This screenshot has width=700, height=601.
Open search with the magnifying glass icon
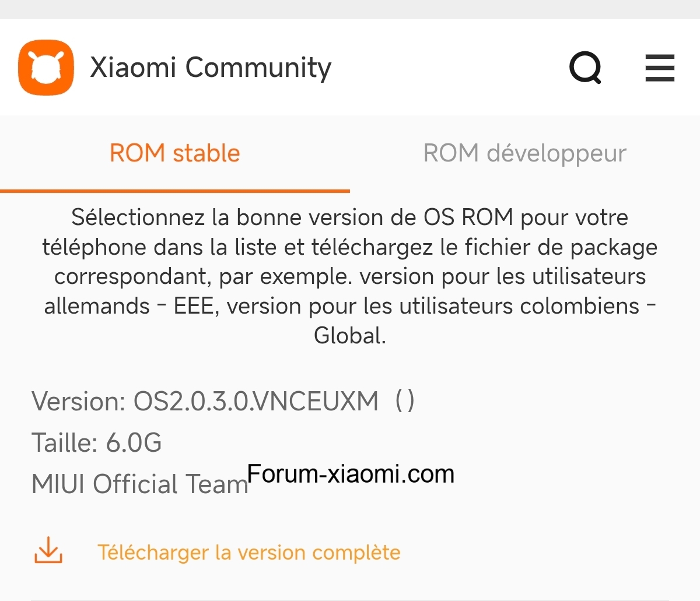pyautogui.click(x=585, y=68)
